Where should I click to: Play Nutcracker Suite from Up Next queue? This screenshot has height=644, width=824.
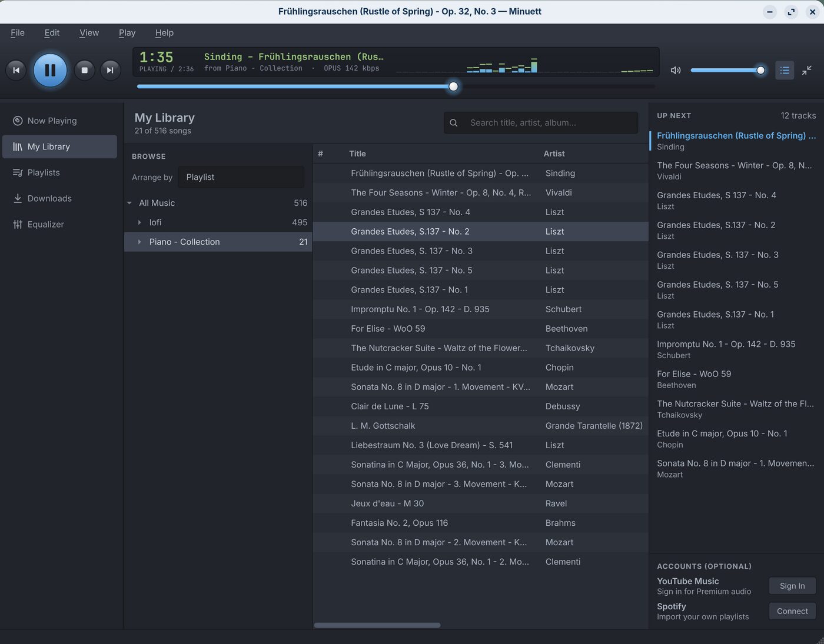tap(736, 409)
